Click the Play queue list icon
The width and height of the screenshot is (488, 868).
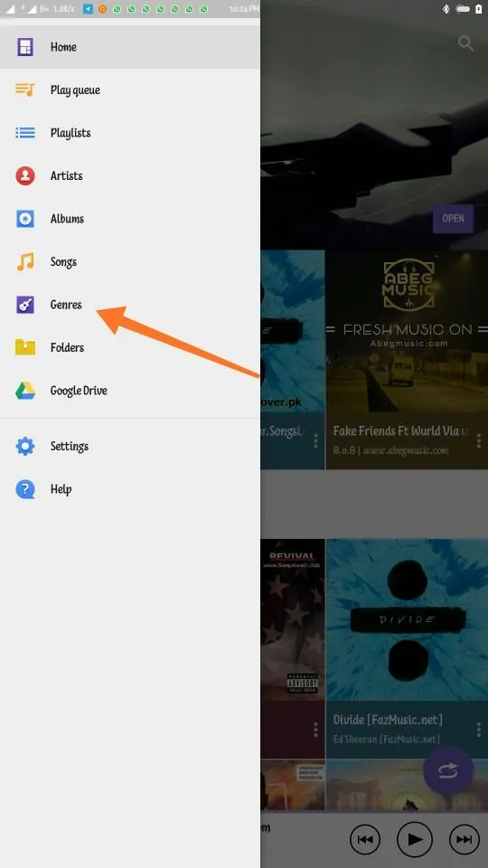click(25, 90)
